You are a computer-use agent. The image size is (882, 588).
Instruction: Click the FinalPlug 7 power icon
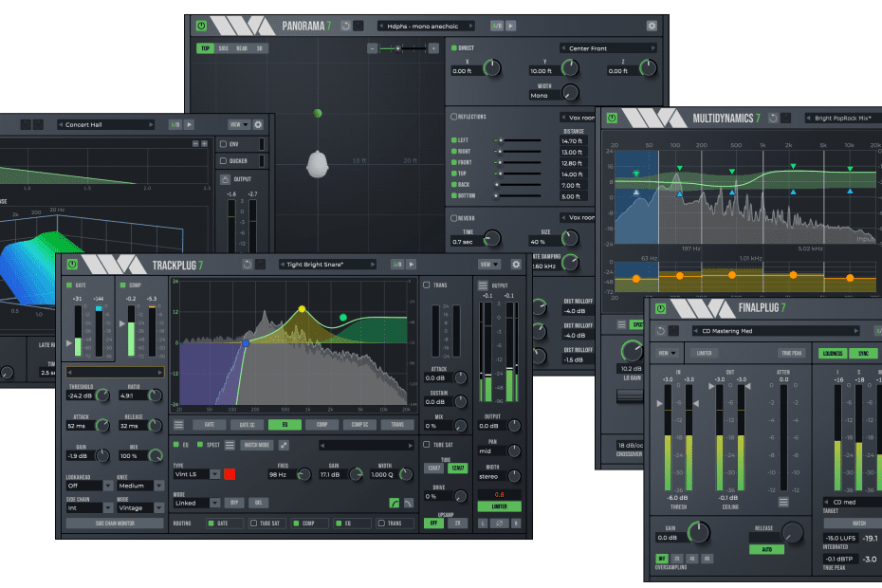click(x=659, y=309)
